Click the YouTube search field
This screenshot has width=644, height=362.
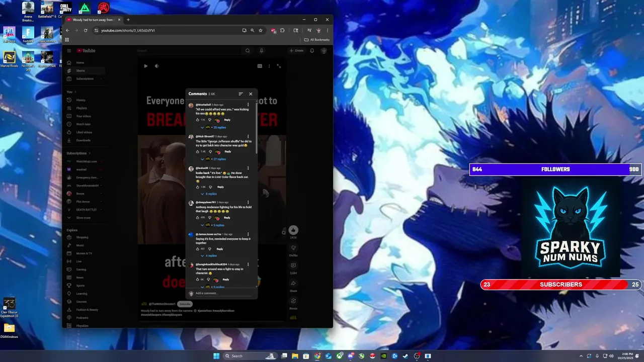click(189, 51)
